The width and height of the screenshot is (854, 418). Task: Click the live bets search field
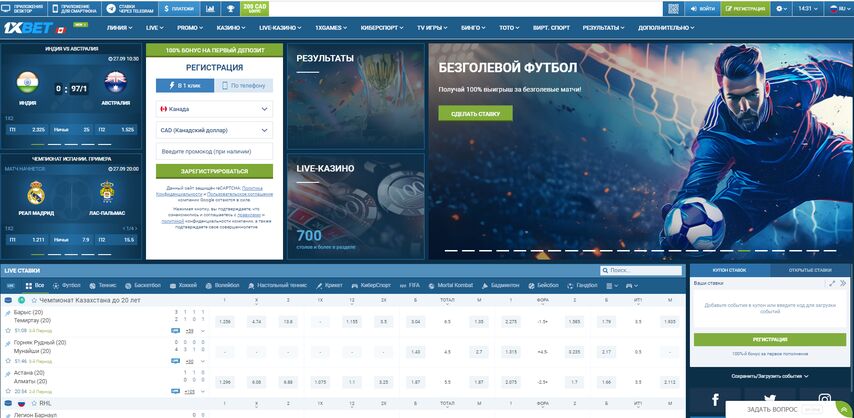click(x=641, y=270)
